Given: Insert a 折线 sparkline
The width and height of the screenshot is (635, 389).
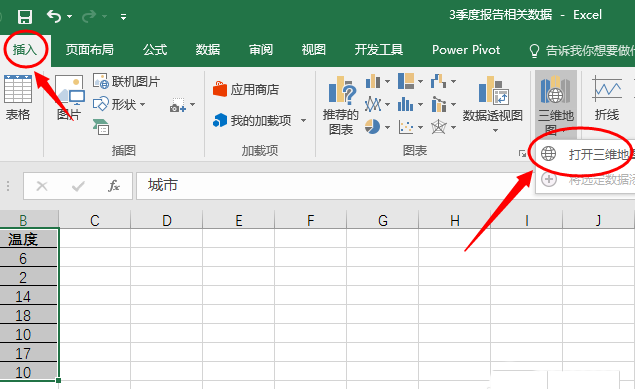Looking at the screenshot, I should 607,98.
